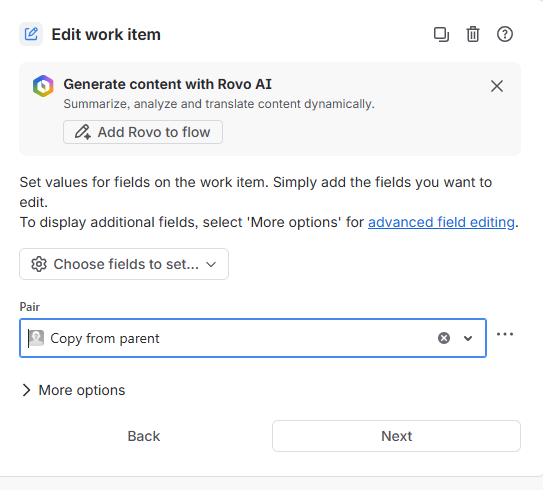This screenshot has height=490, width=543.
Task: Click the Summarize, analyze and translate text
Action: tap(219, 104)
